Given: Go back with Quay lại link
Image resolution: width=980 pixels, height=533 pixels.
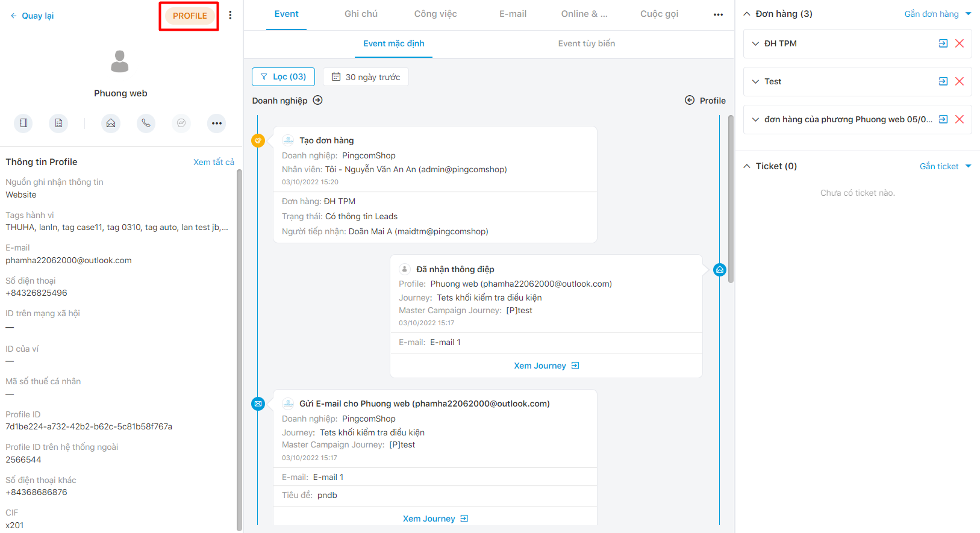Looking at the screenshot, I should pyautogui.click(x=33, y=16).
